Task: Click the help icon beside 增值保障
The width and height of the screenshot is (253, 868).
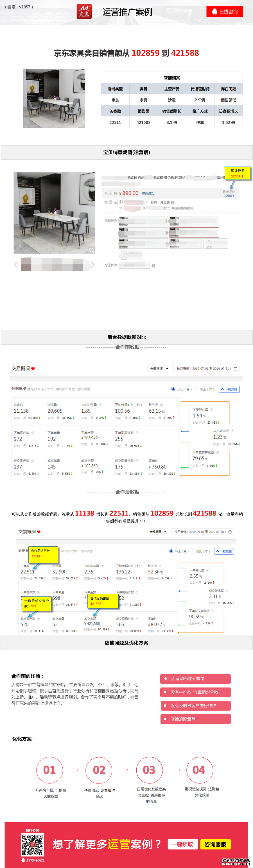Action: pos(153,266)
